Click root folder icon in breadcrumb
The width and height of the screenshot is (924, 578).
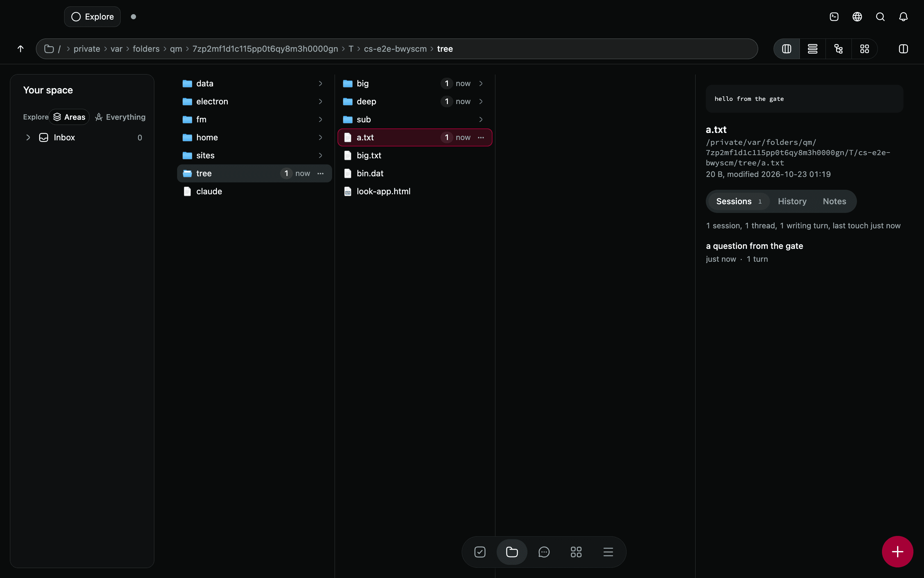[x=49, y=49]
